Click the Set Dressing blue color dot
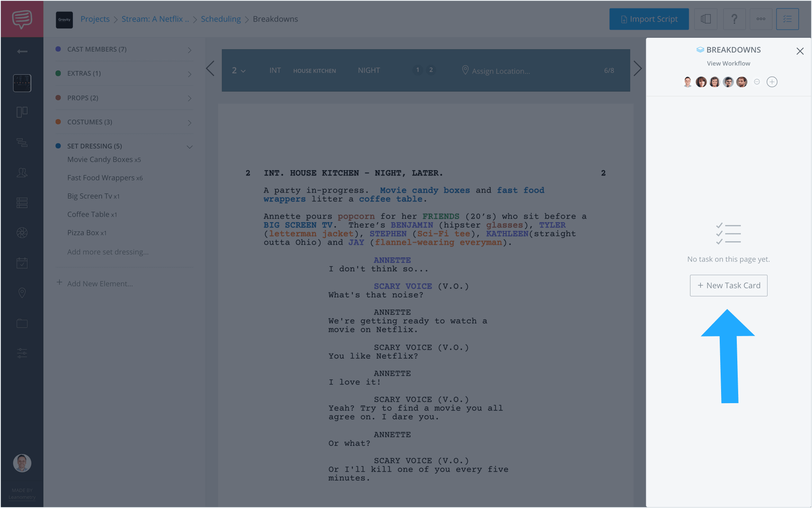This screenshot has width=812, height=508. click(58, 146)
